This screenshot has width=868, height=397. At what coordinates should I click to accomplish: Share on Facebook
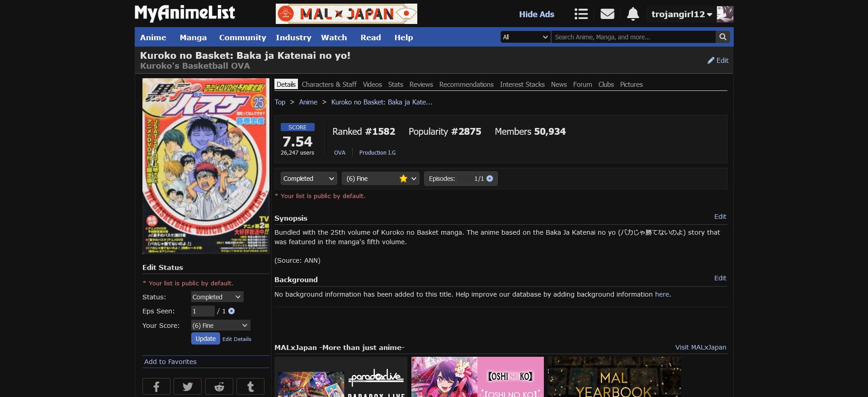(156, 387)
